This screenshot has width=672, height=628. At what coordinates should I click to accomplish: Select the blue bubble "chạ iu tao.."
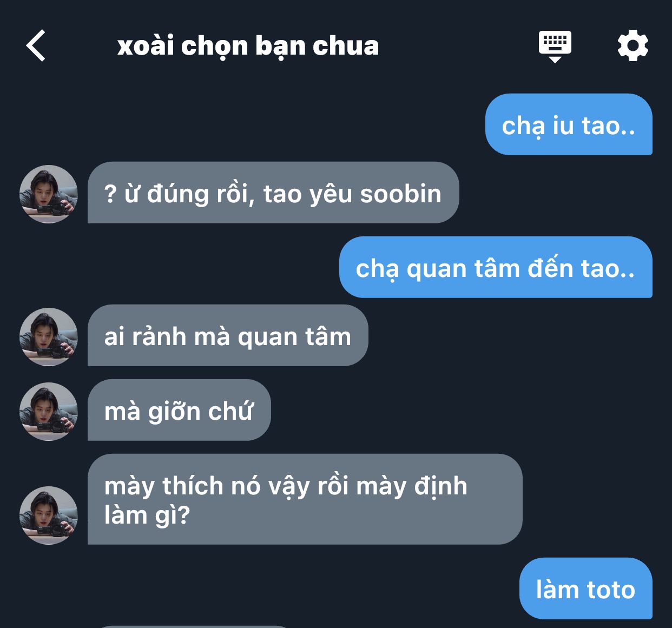click(569, 124)
